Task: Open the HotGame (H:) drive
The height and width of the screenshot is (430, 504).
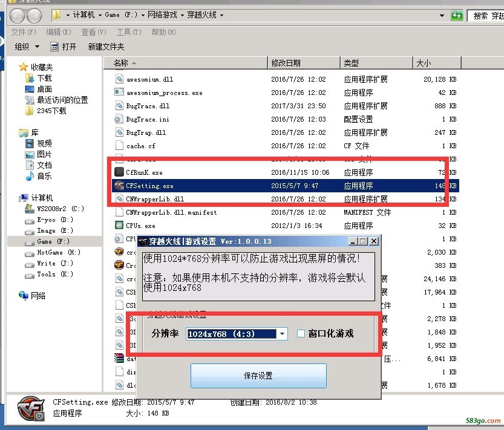Action: tap(59, 252)
